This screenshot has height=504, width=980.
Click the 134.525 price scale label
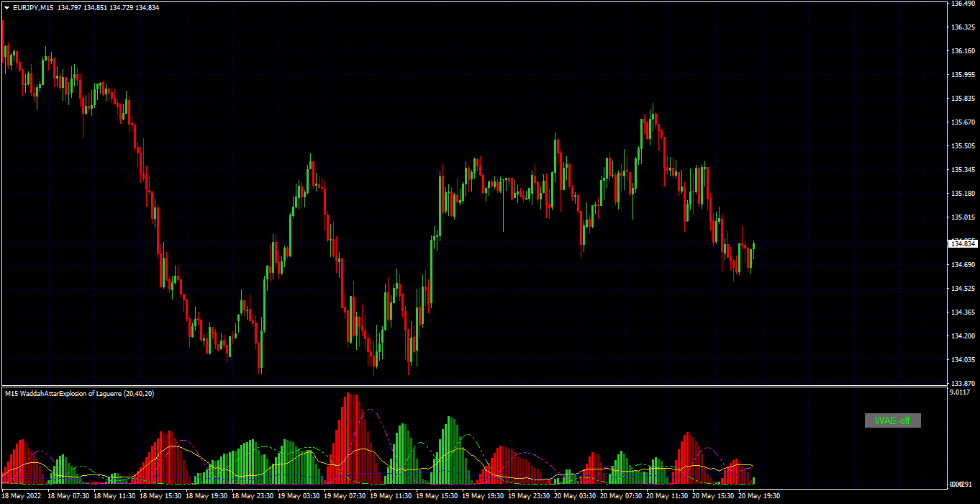963,289
